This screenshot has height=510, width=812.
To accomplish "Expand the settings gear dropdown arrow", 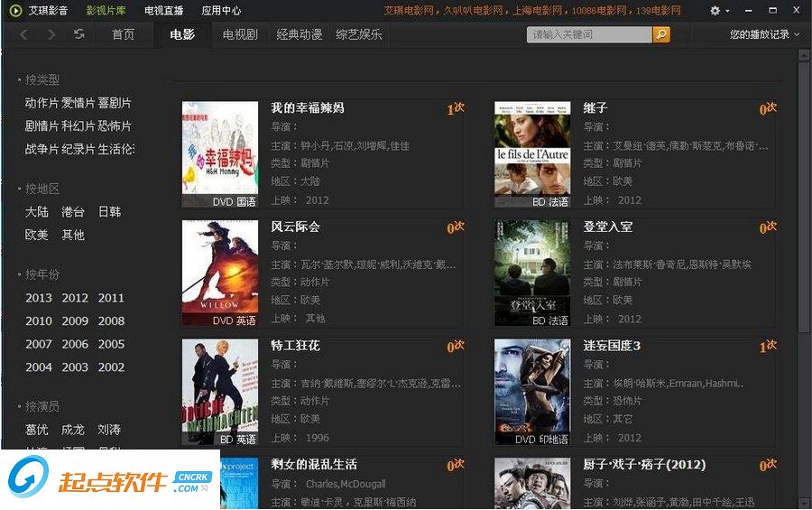I will click(x=727, y=11).
